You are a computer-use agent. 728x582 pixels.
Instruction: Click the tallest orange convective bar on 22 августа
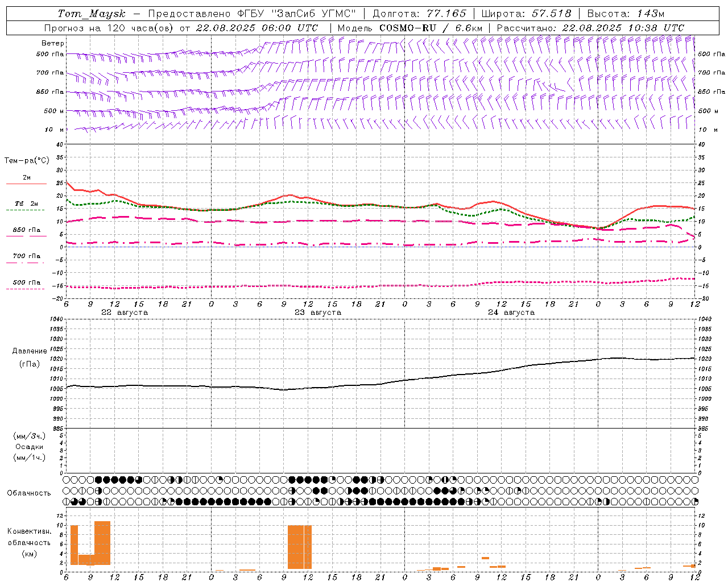[102, 543]
